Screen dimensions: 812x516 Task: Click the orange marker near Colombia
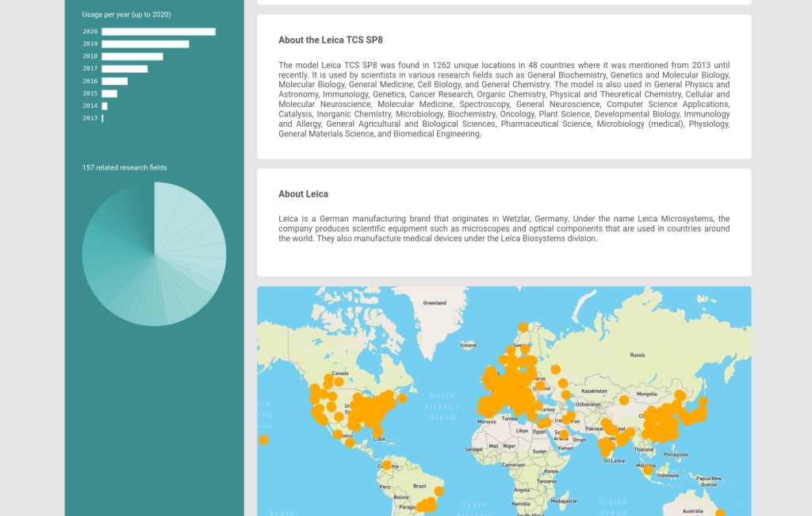[386, 465]
